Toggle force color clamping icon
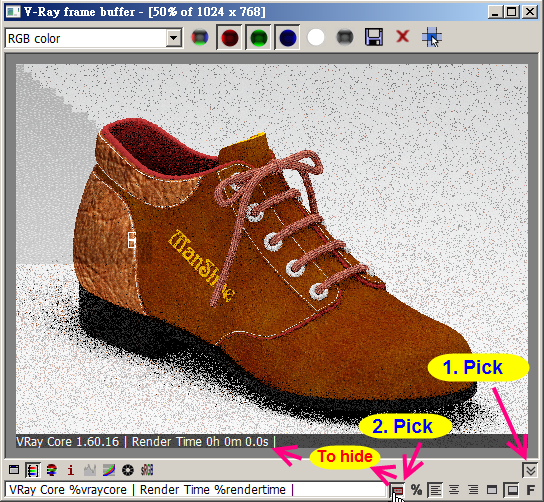This screenshot has width=544, height=502. [52, 470]
